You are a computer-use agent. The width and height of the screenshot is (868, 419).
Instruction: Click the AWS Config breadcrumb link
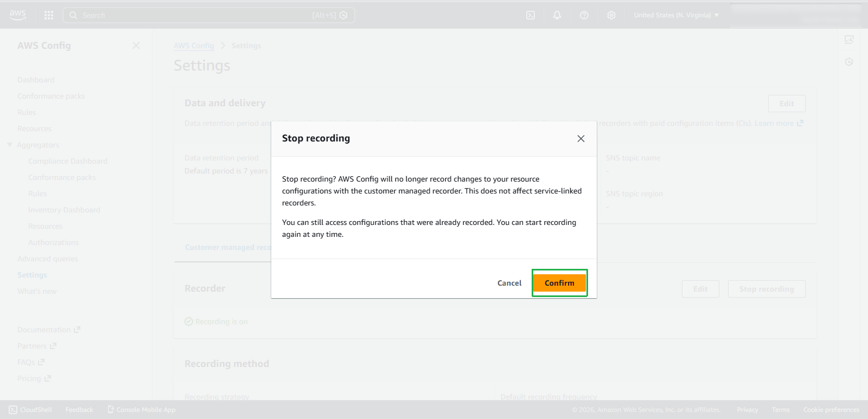coord(194,46)
